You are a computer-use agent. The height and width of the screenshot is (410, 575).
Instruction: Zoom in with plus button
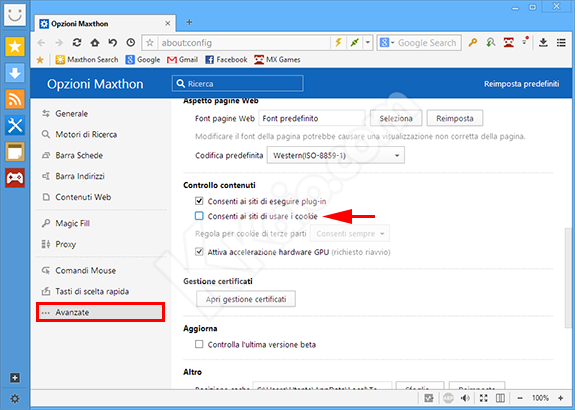[x=560, y=398]
